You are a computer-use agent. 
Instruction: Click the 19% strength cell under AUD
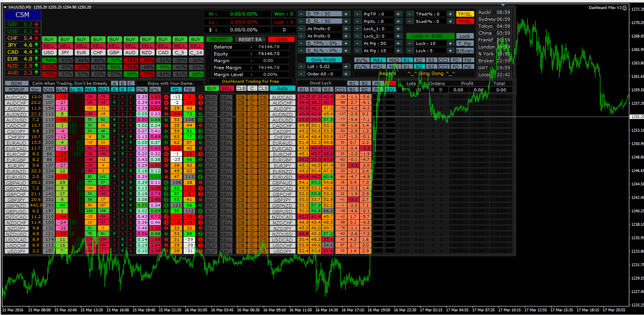131,60
